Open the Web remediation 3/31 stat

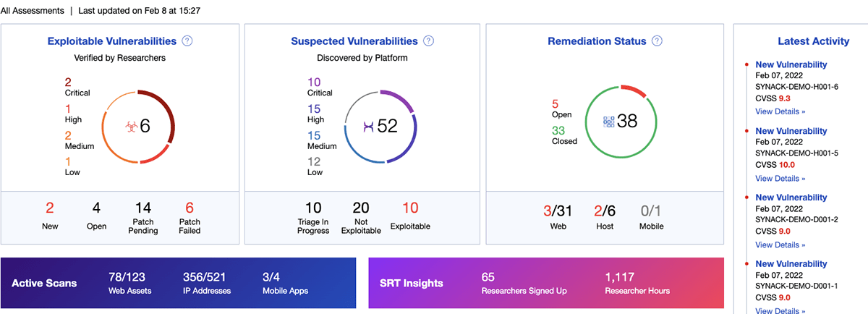click(x=558, y=211)
